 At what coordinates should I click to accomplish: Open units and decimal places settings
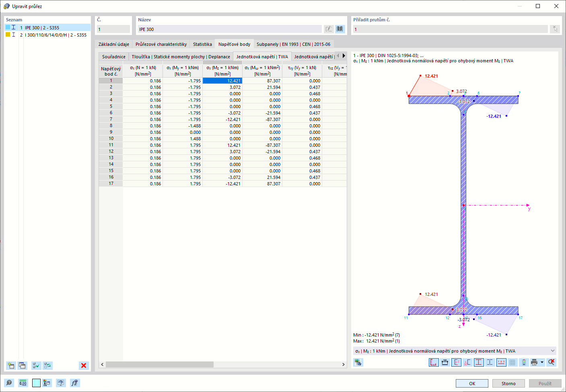(23, 383)
